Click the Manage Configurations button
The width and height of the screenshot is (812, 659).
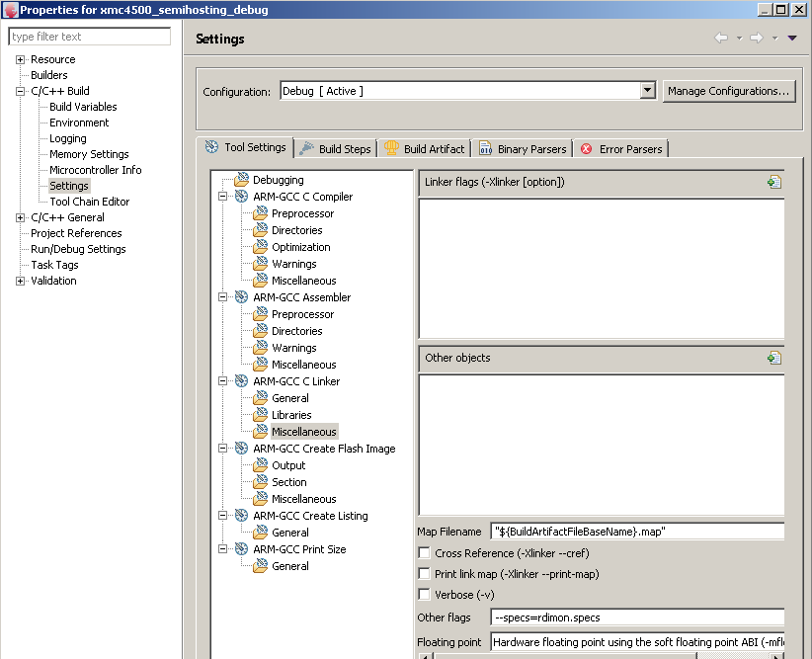pos(729,90)
